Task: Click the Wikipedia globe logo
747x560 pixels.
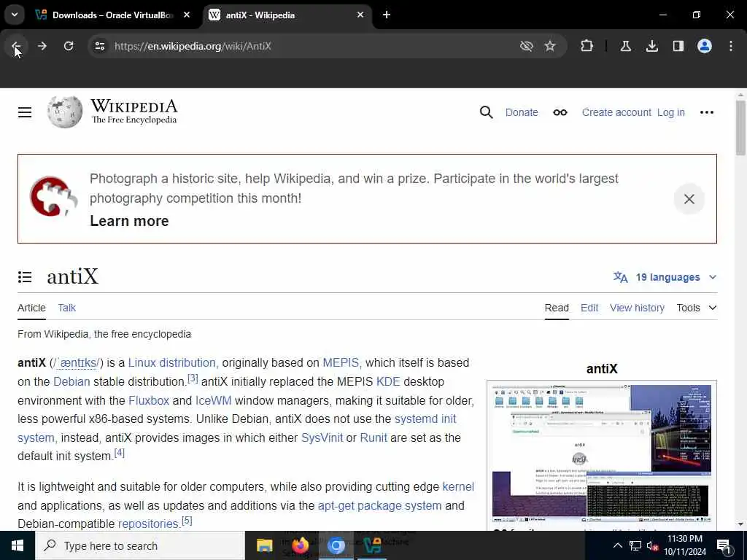Action: 65,112
